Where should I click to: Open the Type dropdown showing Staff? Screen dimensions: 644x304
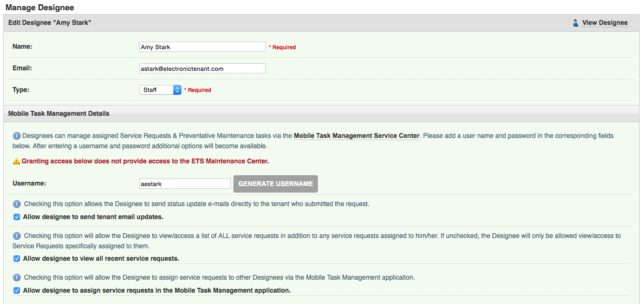160,90
